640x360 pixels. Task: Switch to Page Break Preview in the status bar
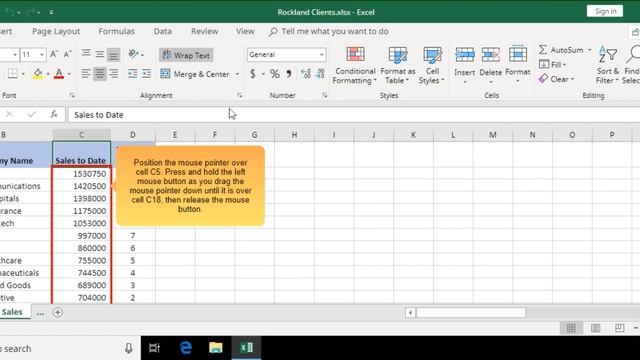(x=619, y=328)
